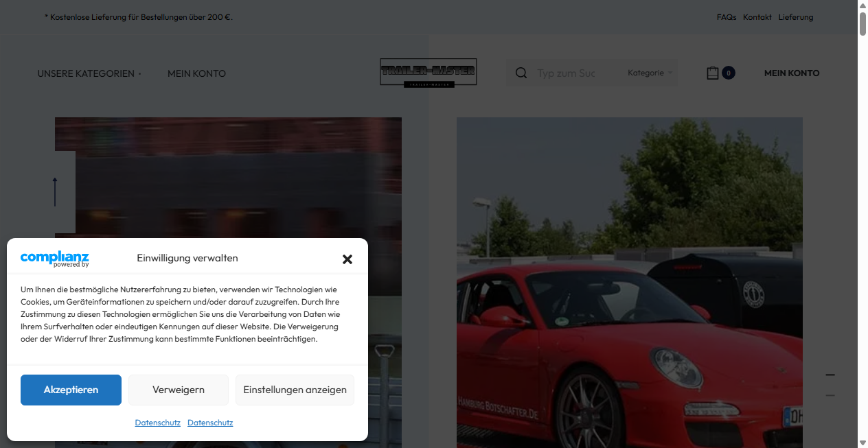Open MEIN KONTO link beside cart
Viewport: 868px width, 448px height.
pos(792,73)
